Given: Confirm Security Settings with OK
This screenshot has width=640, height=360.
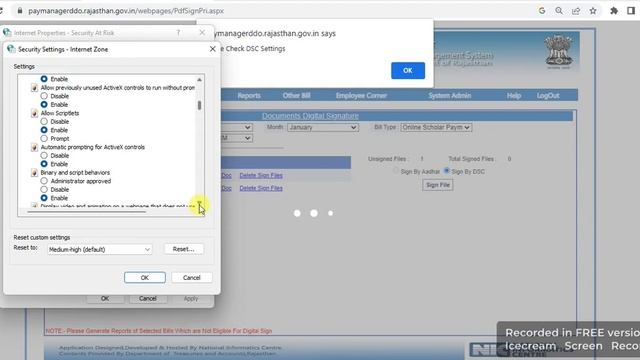Looking at the screenshot, I should pyautogui.click(x=145, y=278).
